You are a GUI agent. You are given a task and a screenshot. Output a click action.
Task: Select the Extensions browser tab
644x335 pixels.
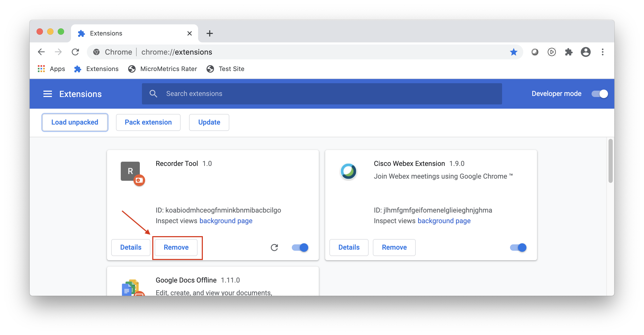coord(135,33)
